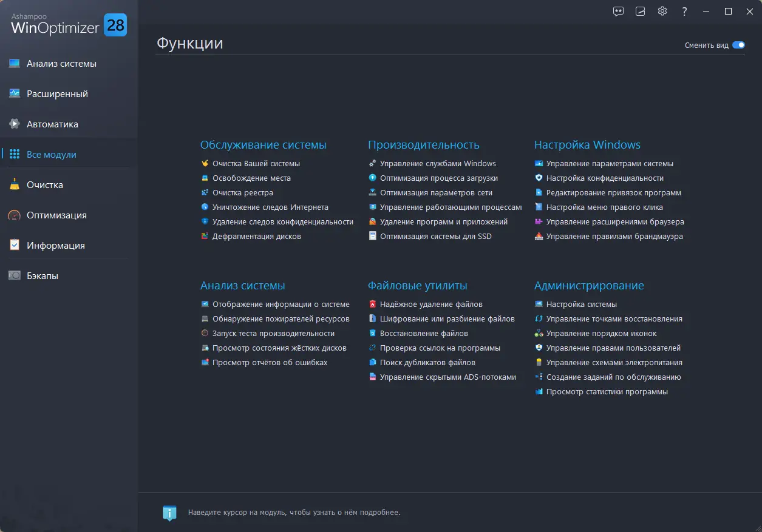Click the Обнаружение пожирателей ресурсов icon

(x=205, y=319)
